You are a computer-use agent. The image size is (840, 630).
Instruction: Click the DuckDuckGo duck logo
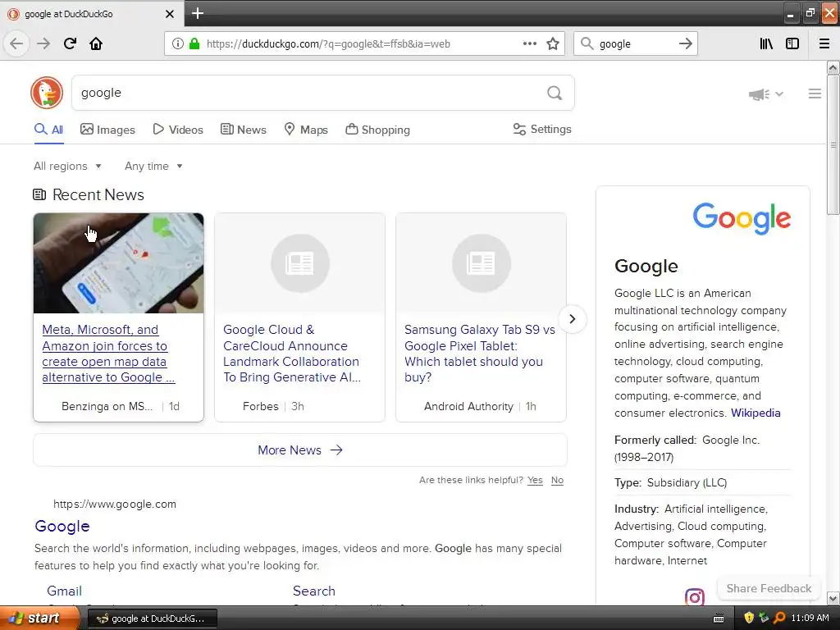47,93
